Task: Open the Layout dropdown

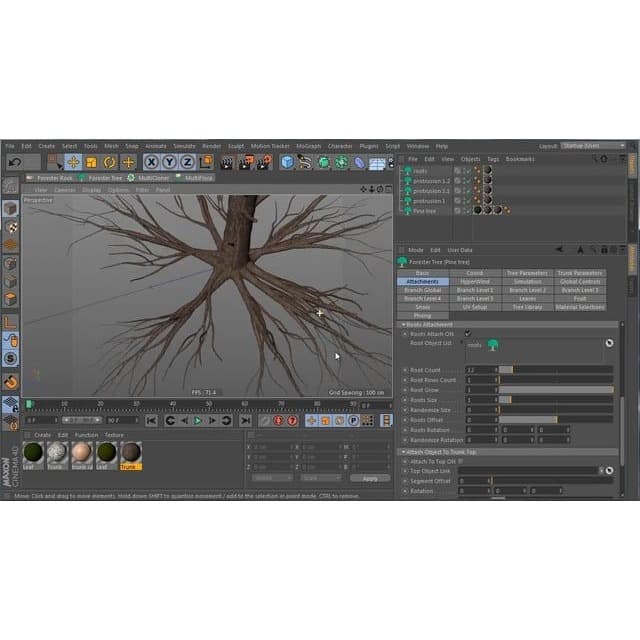Action: (593, 146)
